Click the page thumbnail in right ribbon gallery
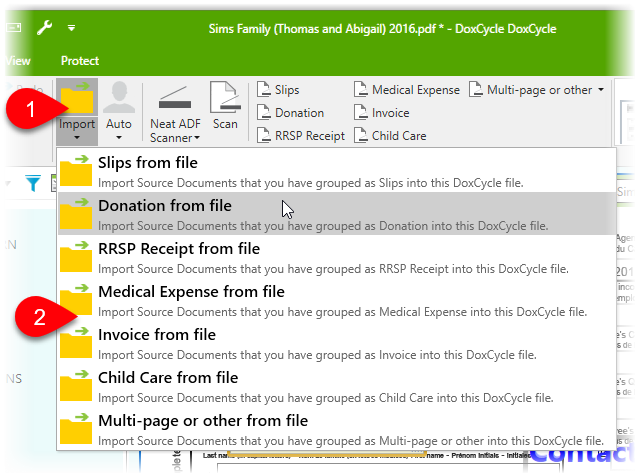 click(x=627, y=122)
